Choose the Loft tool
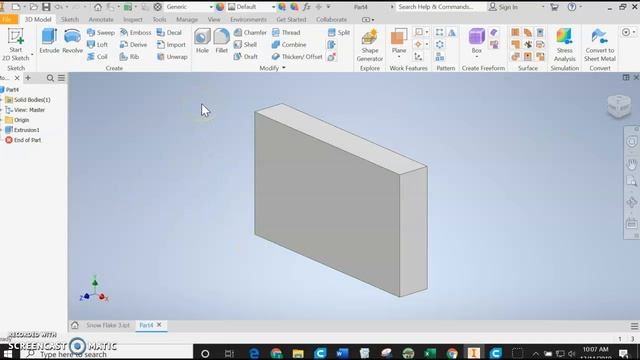Viewport: 640px width, 360px height. (97, 44)
